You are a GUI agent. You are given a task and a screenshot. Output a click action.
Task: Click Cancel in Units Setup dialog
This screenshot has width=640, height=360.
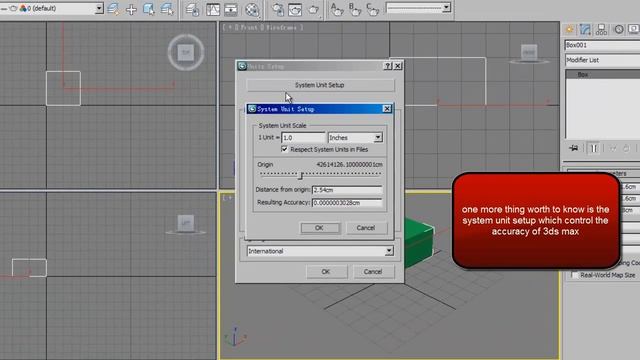373,271
